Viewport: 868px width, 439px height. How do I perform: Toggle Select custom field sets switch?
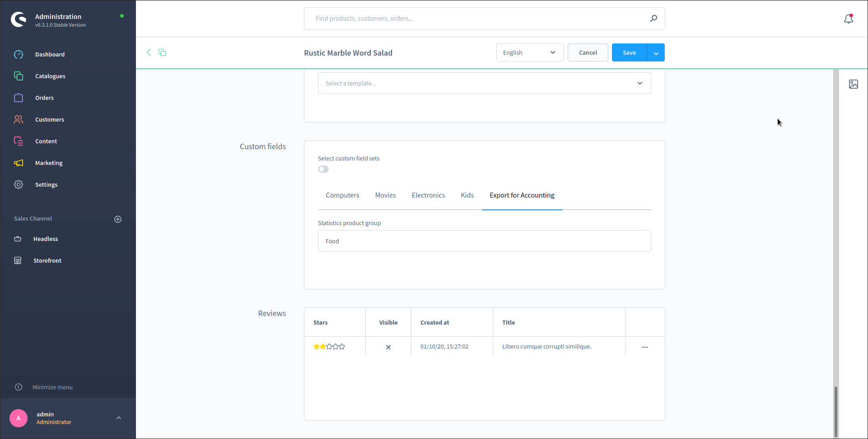tap(323, 169)
